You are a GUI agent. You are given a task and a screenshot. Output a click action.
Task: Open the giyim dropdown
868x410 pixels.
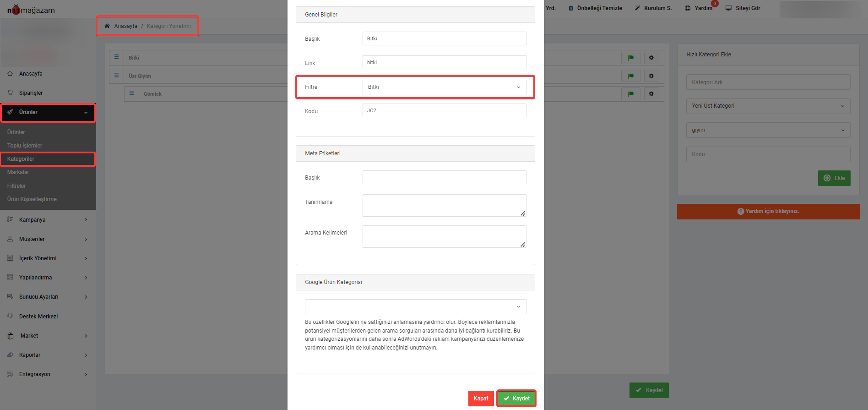point(768,130)
